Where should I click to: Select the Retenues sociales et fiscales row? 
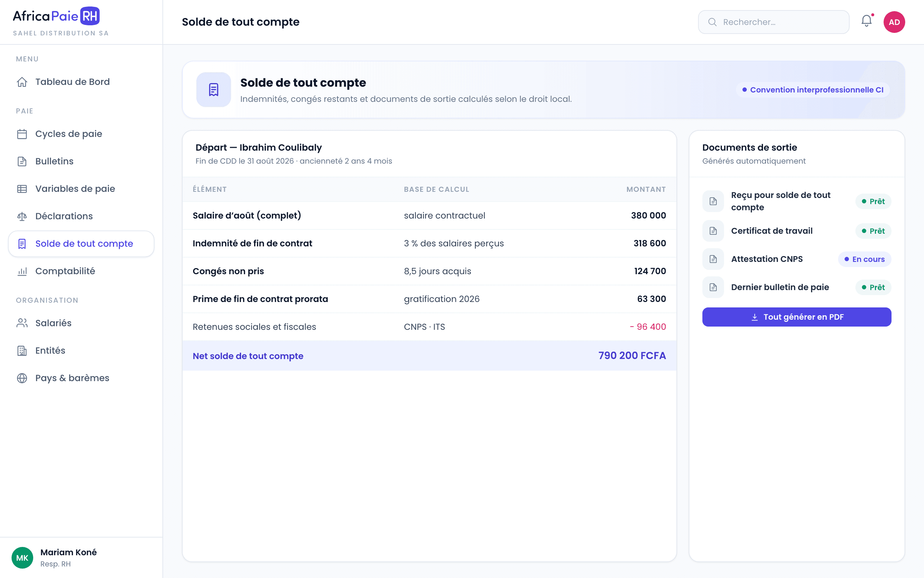click(x=429, y=327)
